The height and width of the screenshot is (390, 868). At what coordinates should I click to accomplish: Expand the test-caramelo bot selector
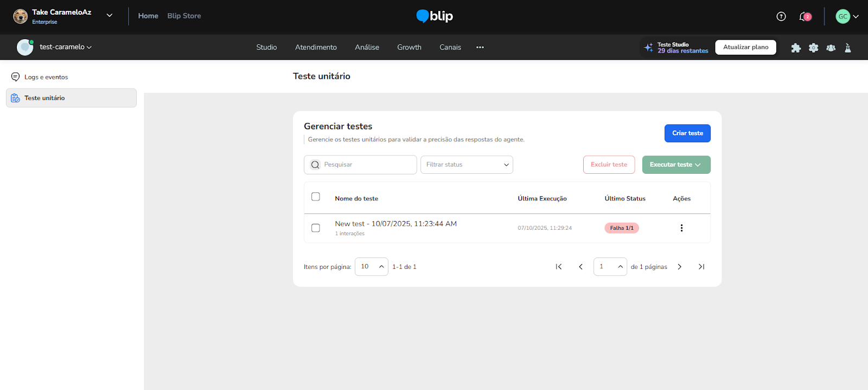[x=65, y=47]
